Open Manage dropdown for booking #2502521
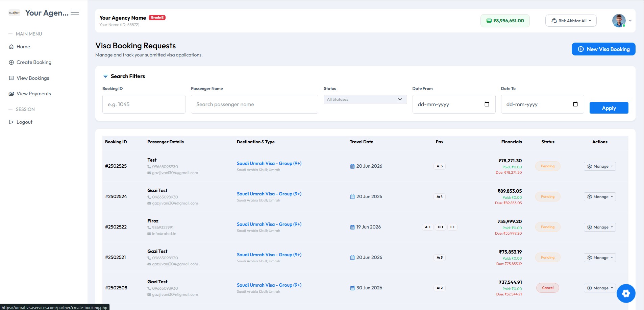Image resolution: width=644 pixels, height=310 pixels. pos(600,258)
